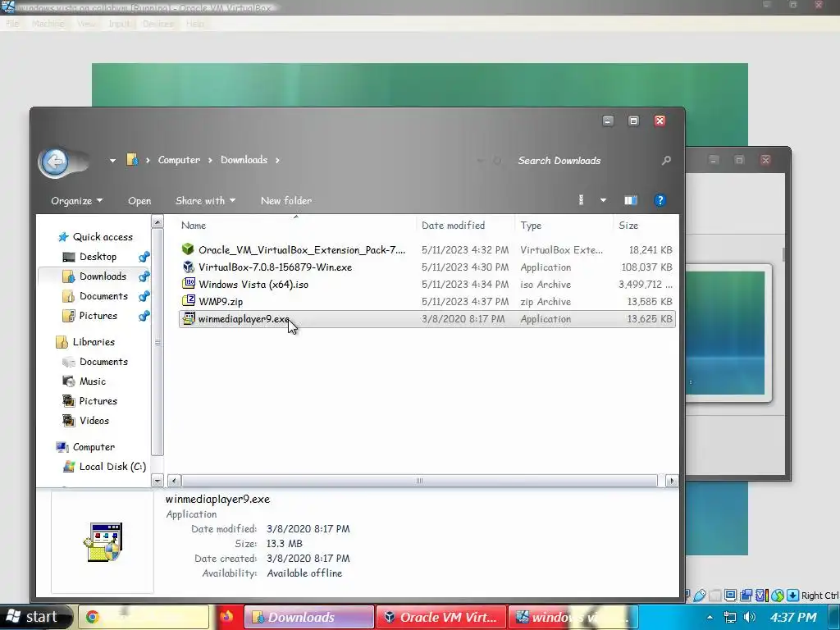Click the network tray icon
Viewport: 840px width, 630px height.
click(x=729, y=617)
